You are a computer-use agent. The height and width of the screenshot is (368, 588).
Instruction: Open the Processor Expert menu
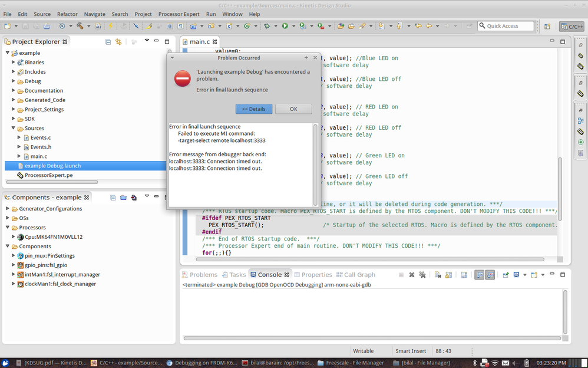tap(179, 14)
